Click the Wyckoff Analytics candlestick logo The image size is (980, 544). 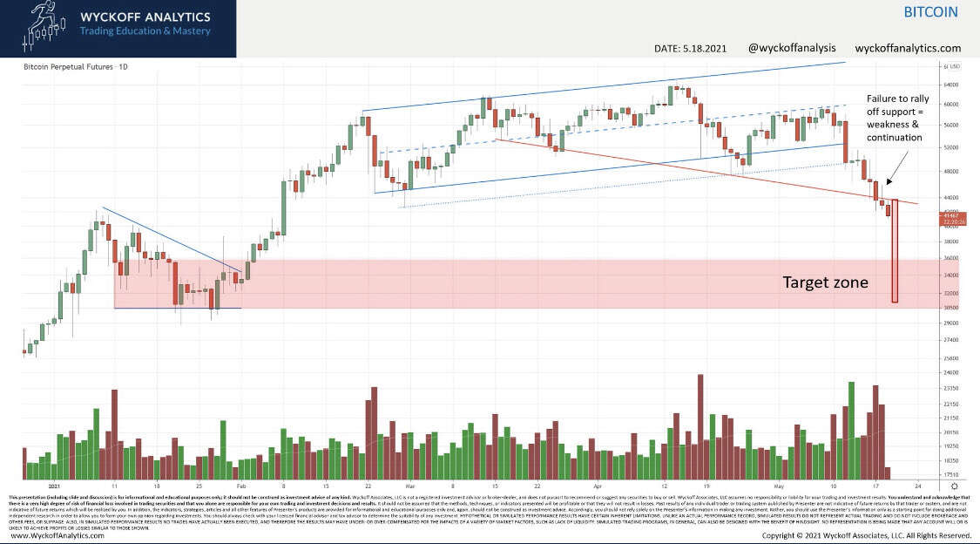(x=44, y=28)
